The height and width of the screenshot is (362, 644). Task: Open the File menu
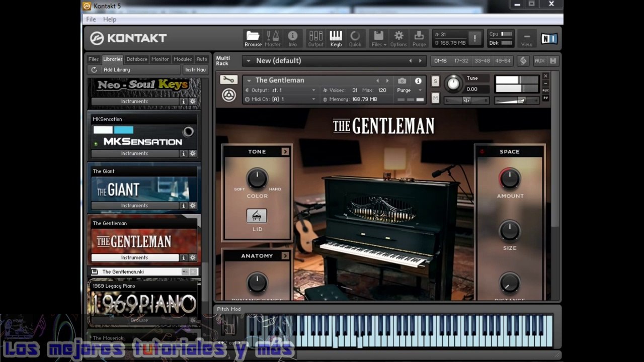[x=91, y=19]
